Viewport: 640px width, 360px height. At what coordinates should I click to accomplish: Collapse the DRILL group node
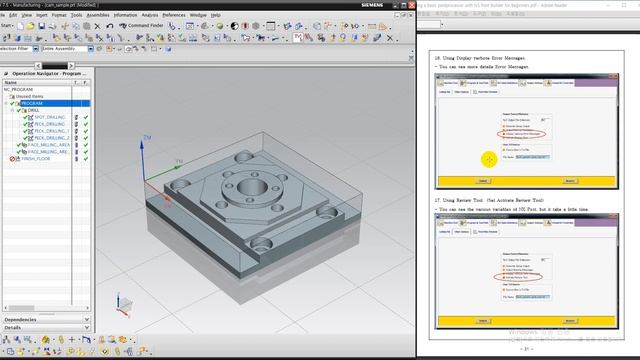coord(12,111)
